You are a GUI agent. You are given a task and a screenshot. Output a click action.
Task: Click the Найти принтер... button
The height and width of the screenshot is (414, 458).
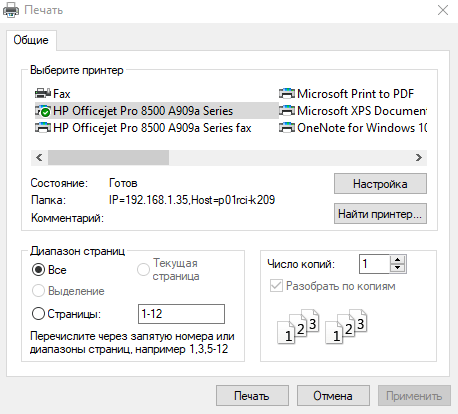pos(380,214)
